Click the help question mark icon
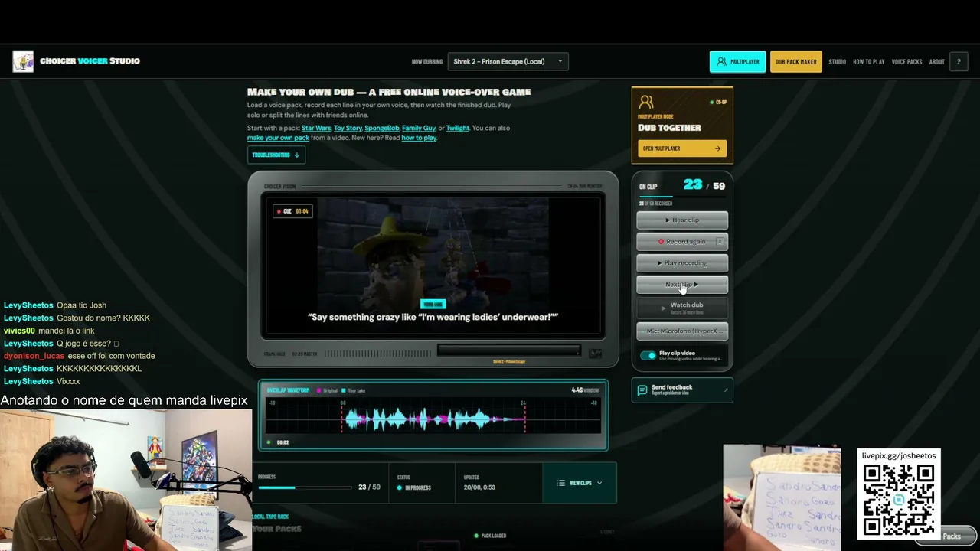 click(x=959, y=62)
